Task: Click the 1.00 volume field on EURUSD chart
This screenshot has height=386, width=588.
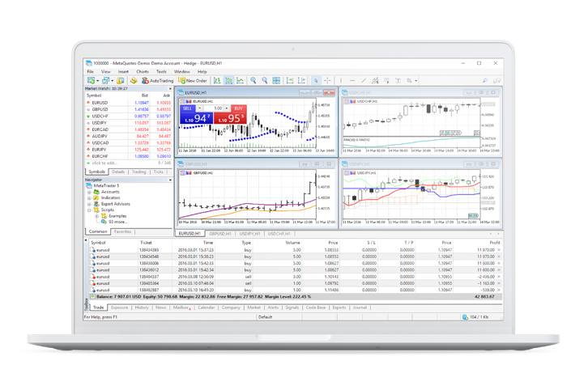Action: click(214, 108)
